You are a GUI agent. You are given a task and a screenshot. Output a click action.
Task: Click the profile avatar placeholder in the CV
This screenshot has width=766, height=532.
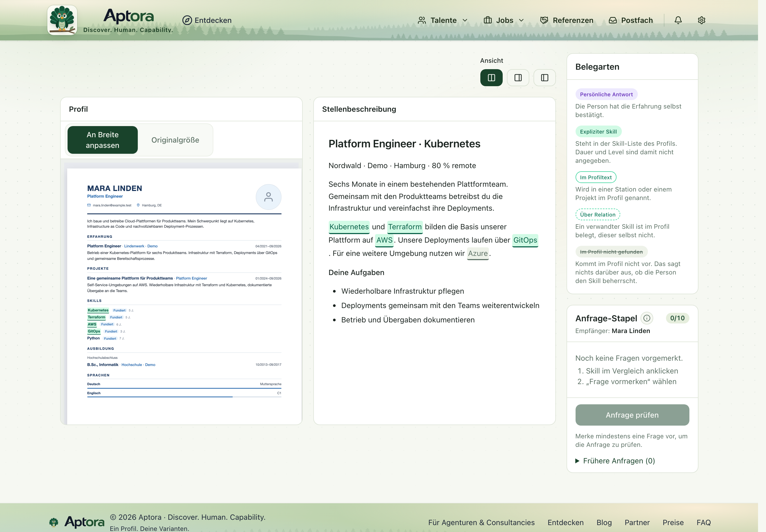268,197
